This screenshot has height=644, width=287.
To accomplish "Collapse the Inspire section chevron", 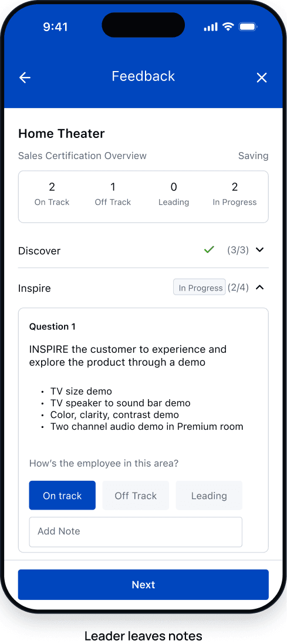I will (x=259, y=288).
